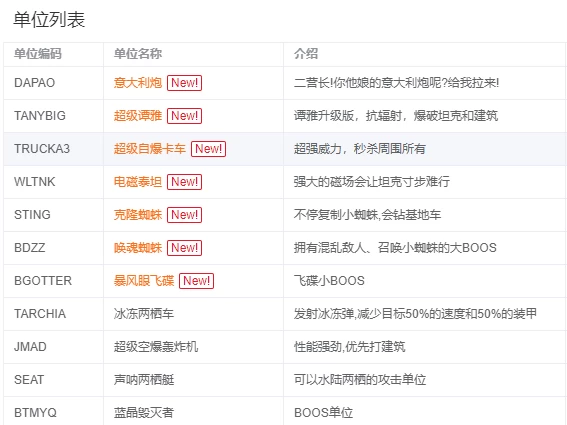The image size is (567, 425).
Task: Click the New! tag next to 唤魂蜘蛛
Action: (184, 248)
